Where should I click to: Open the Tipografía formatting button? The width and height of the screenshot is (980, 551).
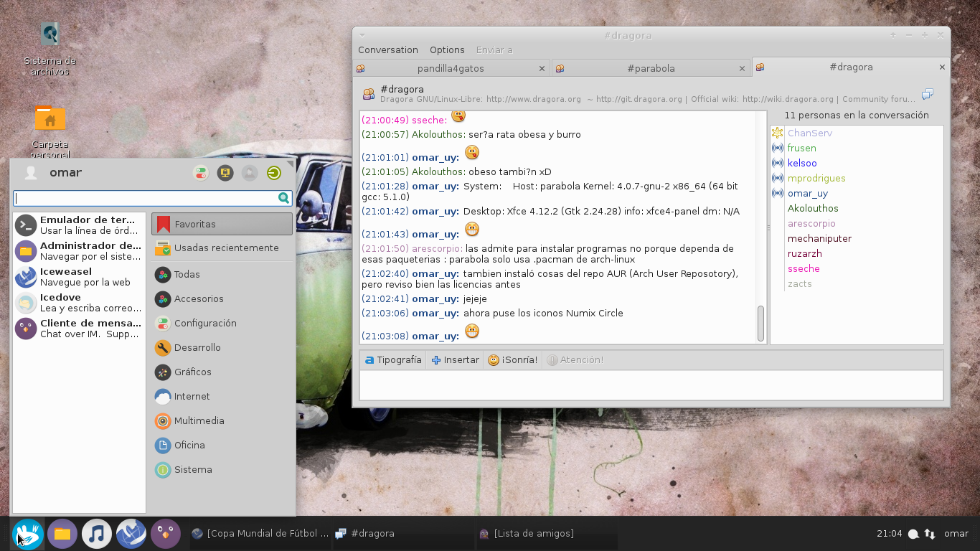tap(392, 360)
